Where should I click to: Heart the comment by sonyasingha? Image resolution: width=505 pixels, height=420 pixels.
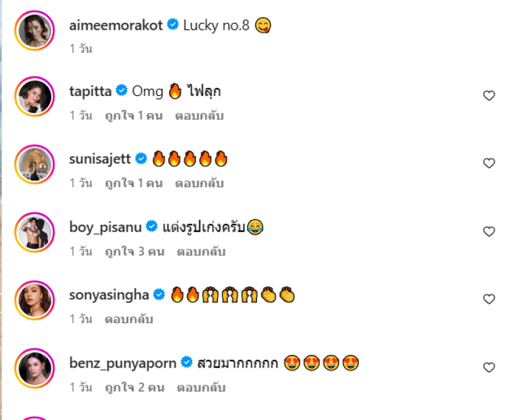[x=489, y=299]
